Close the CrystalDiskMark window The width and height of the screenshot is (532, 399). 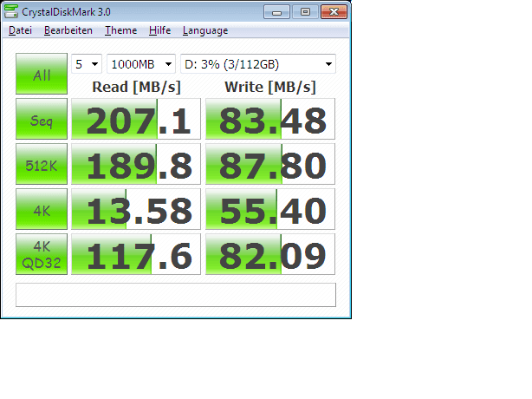click(x=334, y=12)
